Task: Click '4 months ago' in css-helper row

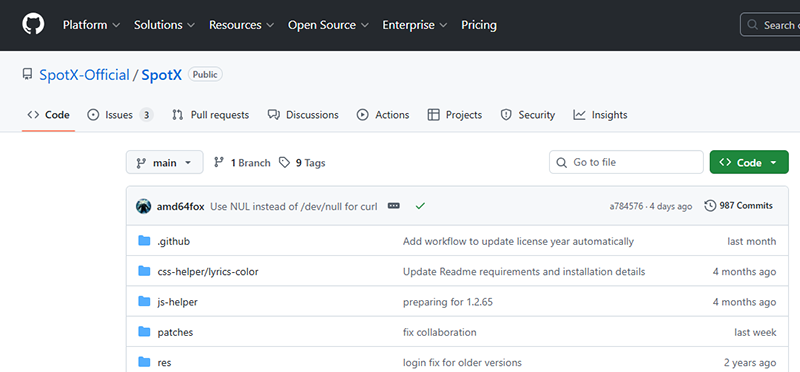Action: point(744,272)
